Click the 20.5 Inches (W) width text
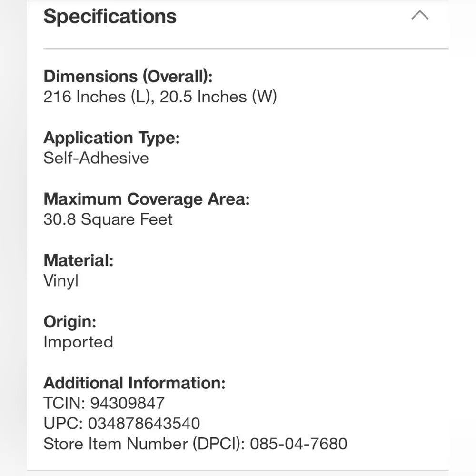476x476 pixels. pyautogui.click(x=218, y=97)
